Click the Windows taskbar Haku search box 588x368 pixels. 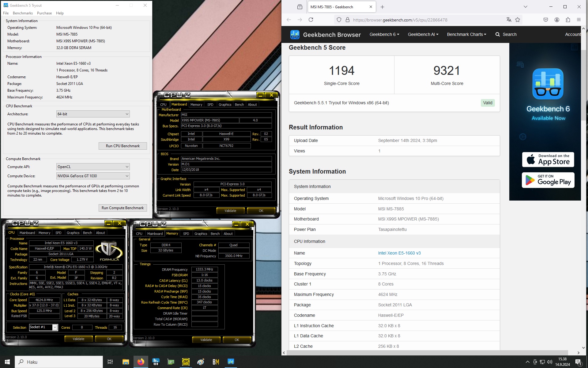(x=59, y=362)
